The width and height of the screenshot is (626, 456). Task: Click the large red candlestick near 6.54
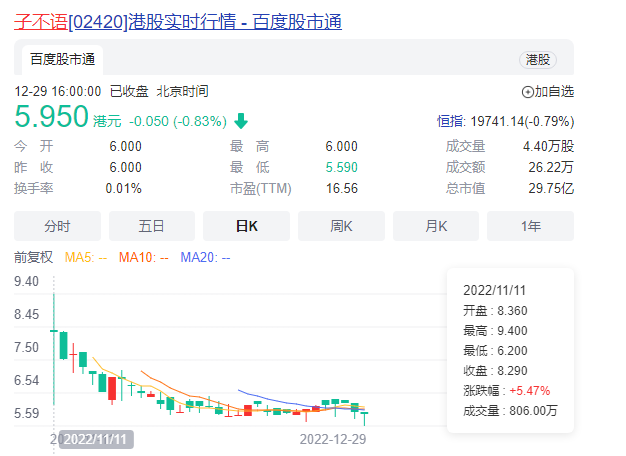(x=112, y=389)
